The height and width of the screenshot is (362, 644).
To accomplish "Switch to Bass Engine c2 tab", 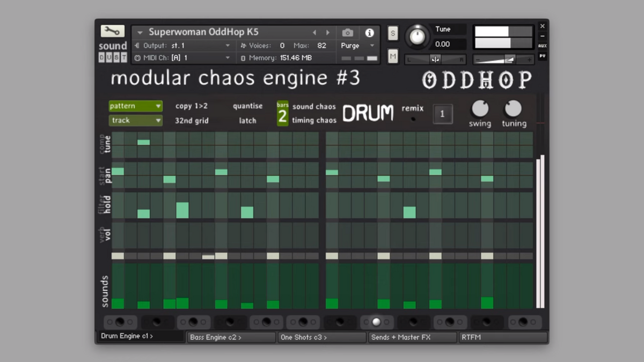I will coord(231,337).
